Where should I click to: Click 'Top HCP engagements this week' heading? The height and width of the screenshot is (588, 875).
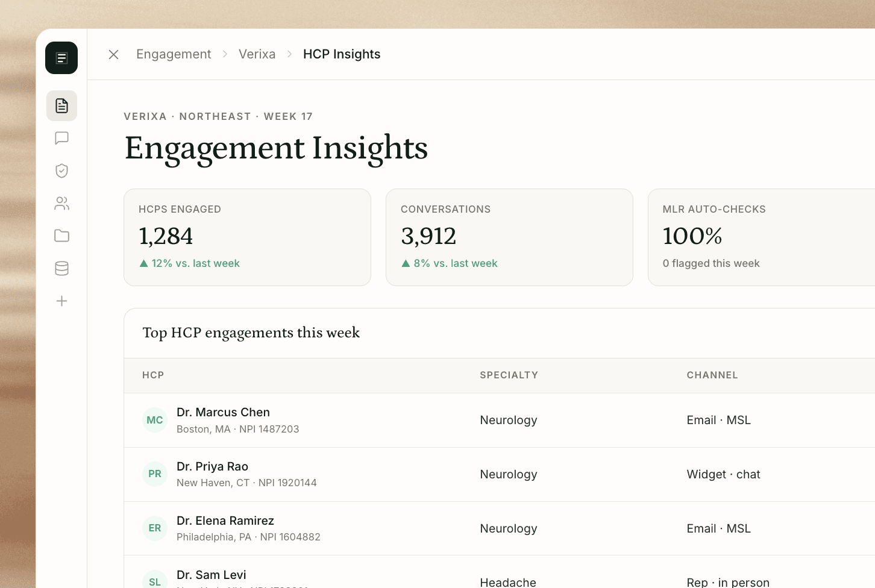click(251, 333)
